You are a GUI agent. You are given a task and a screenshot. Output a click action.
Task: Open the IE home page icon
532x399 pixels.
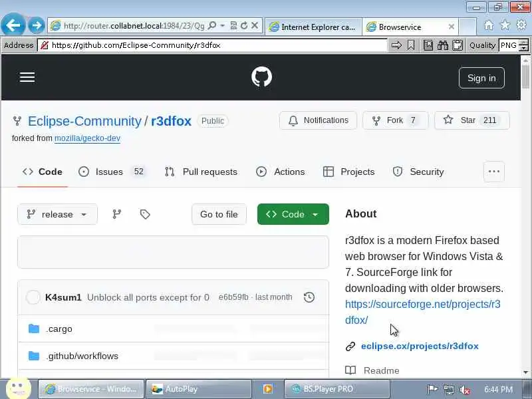coord(489,25)
